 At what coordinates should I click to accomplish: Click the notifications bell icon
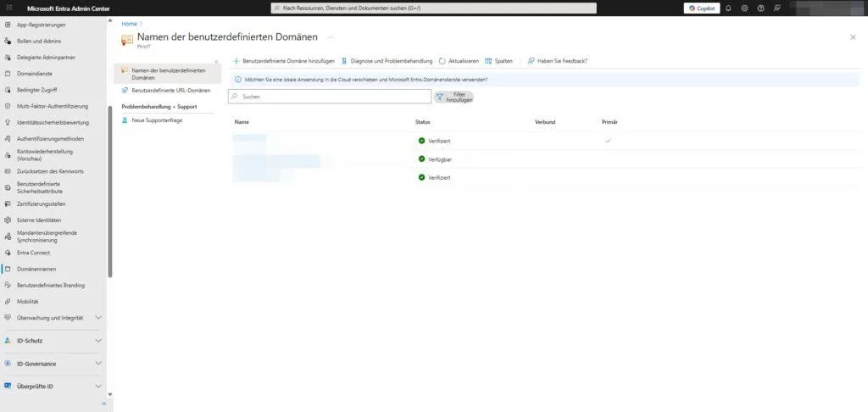click(728, 8)
